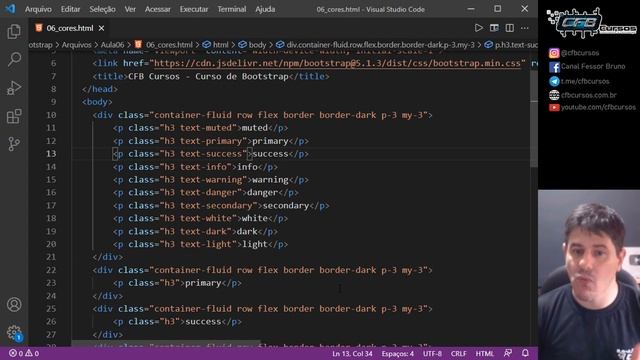640x360 pixels.
Task: Click the title text CFB Cursos
Action: 154,76
